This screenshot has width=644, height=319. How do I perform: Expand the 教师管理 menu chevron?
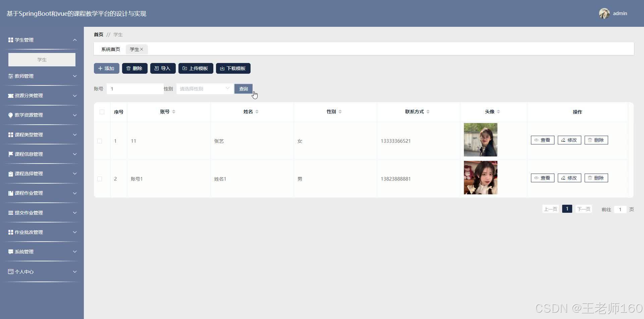(75, 76)
